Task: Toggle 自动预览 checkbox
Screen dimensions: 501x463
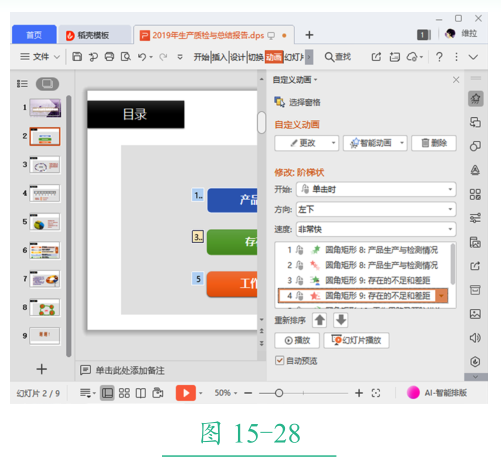Action: coord(279,360)
